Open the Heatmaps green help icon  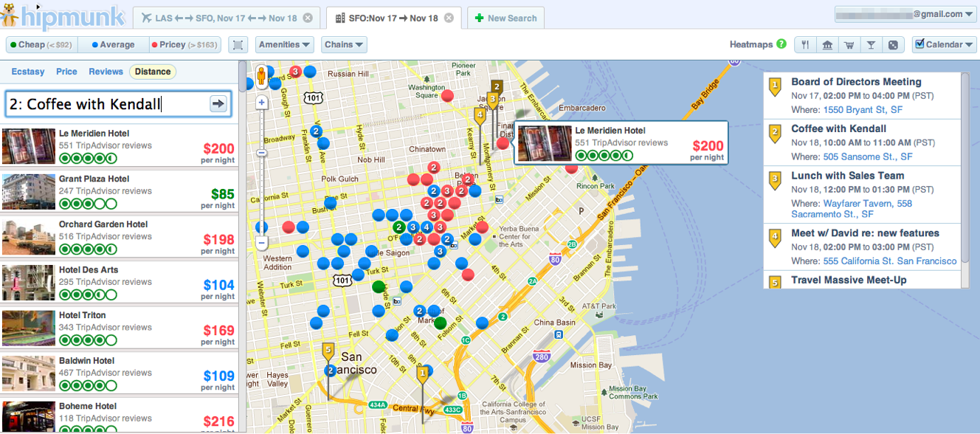pyautogui.click(x=781, y=44)
